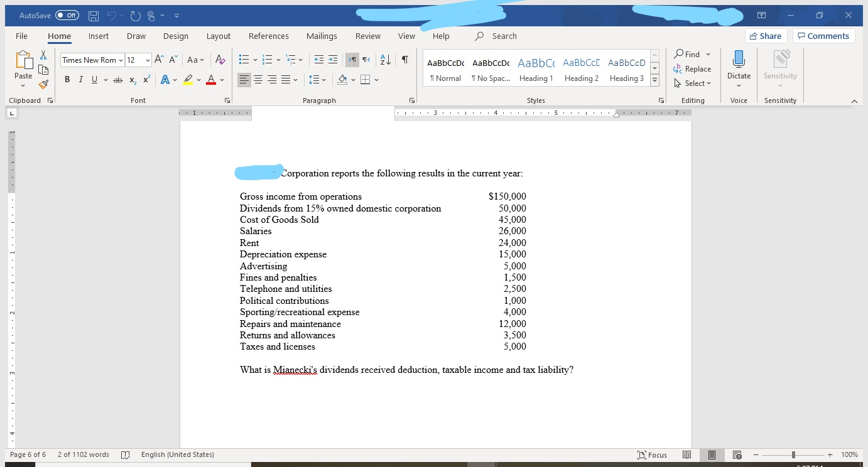Screen dimensions: 868x467
Task: Apply subscript formatting
Action: point(132,79)
